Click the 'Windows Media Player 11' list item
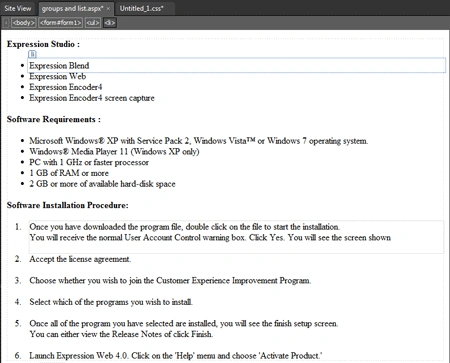This screenshot has width=450, height=363. [x=114, y=151]
